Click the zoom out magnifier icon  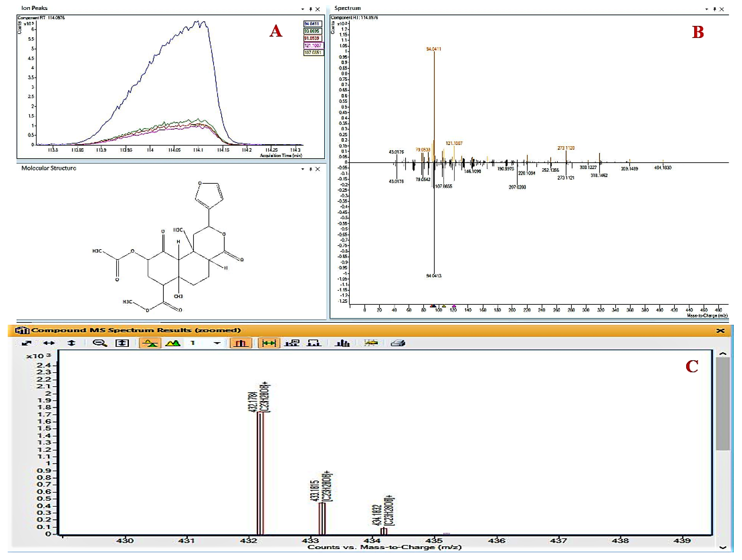click(x=100, y=343)
